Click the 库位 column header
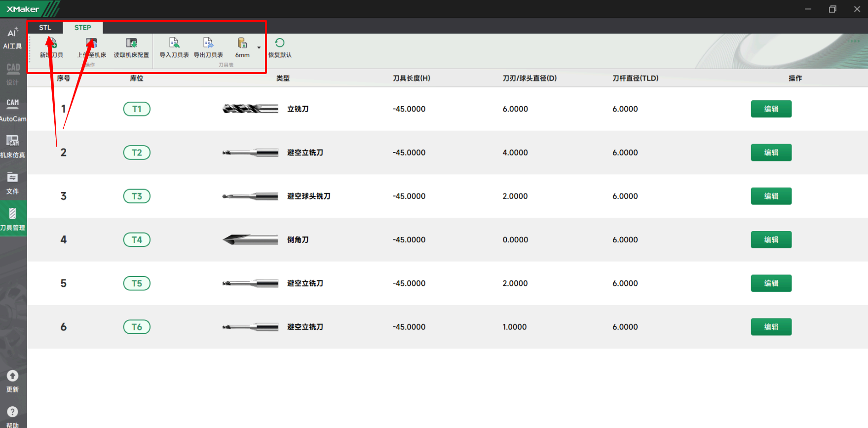The image size is (868, 428). pos(137,78)
